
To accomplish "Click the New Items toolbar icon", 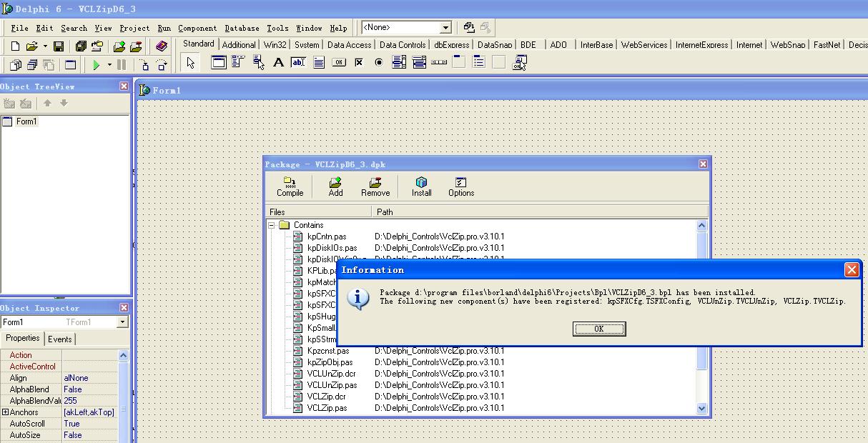I will click(16, 46).
